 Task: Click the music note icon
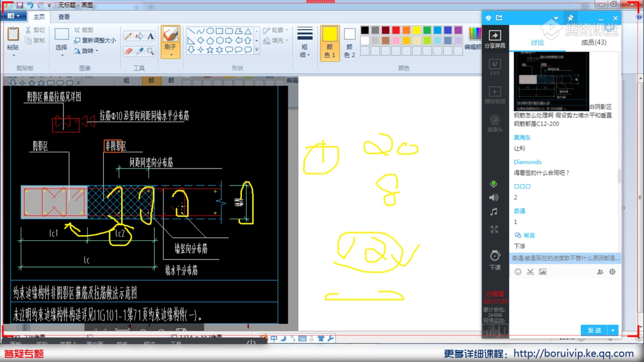click(494, 212)
